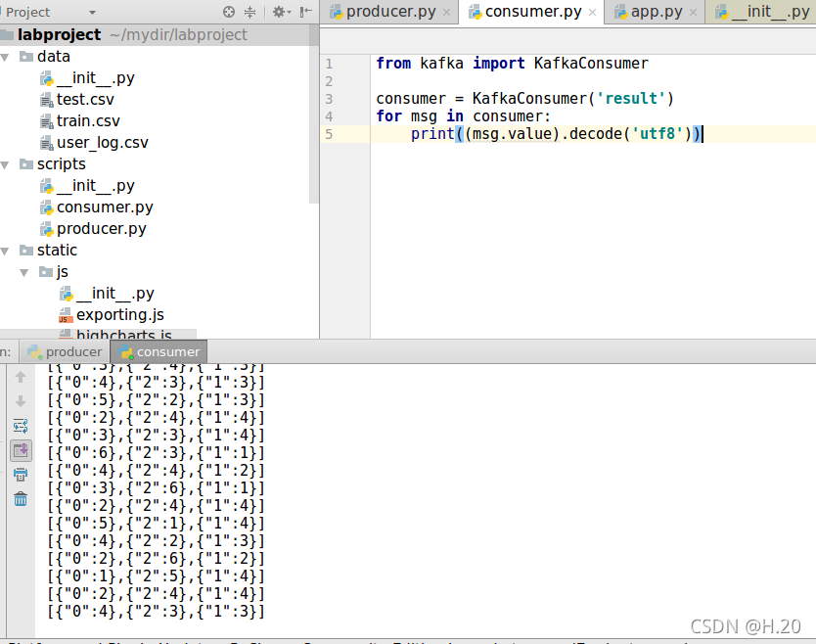
Task: Click output line [{"0":4},{"2":2},{"1":3}]
Action: point(157,541)
